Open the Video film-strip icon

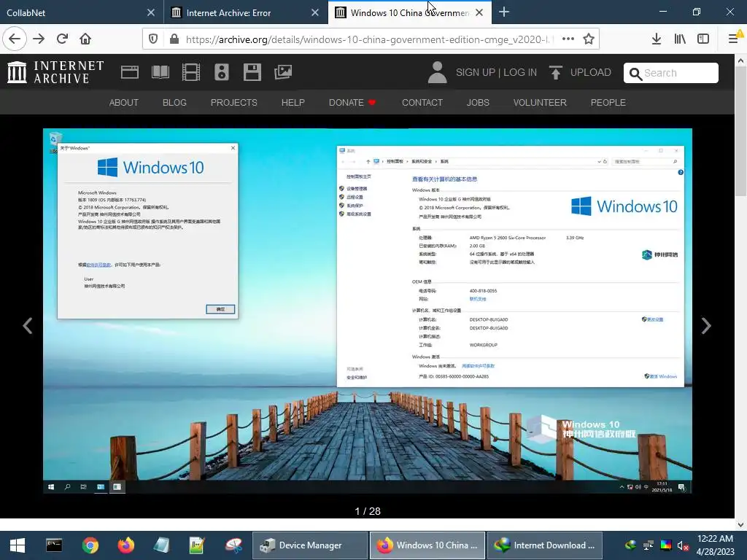pyautogui.click(x=191, y=72)
